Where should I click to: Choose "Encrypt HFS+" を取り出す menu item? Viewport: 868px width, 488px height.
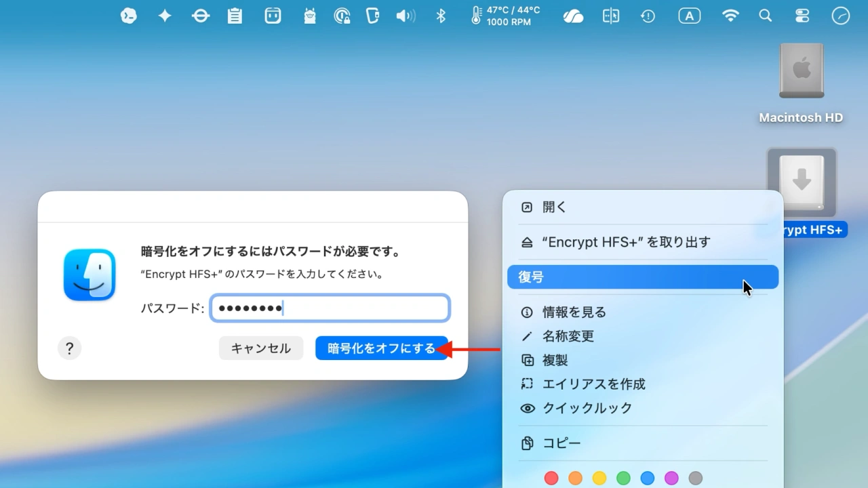click(643, 242)
